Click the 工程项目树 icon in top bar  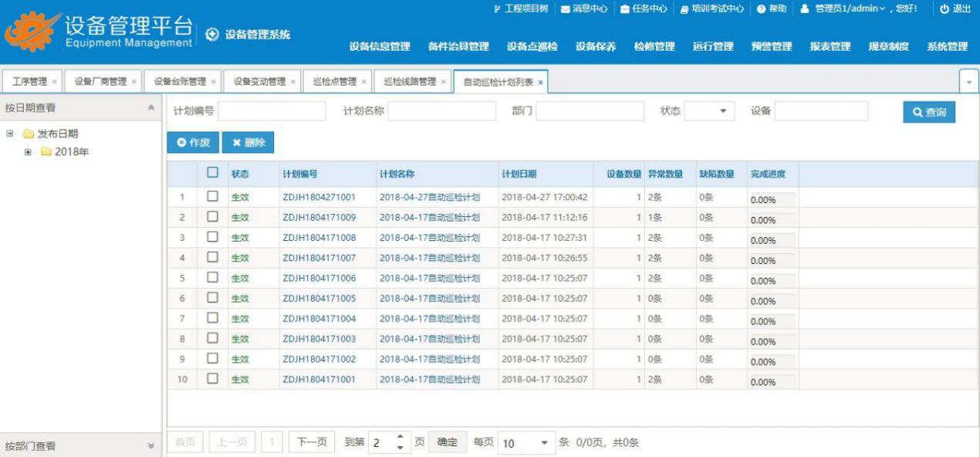point(497,8)
